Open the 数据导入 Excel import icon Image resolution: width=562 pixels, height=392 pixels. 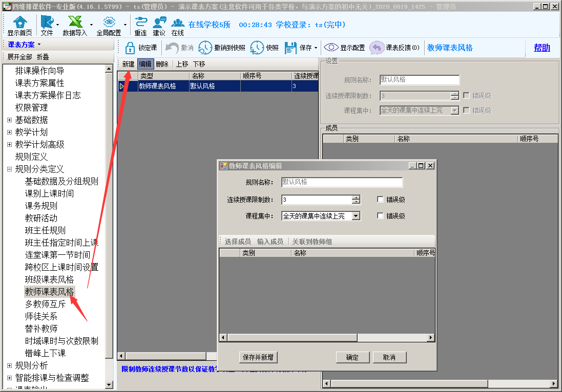75,22
